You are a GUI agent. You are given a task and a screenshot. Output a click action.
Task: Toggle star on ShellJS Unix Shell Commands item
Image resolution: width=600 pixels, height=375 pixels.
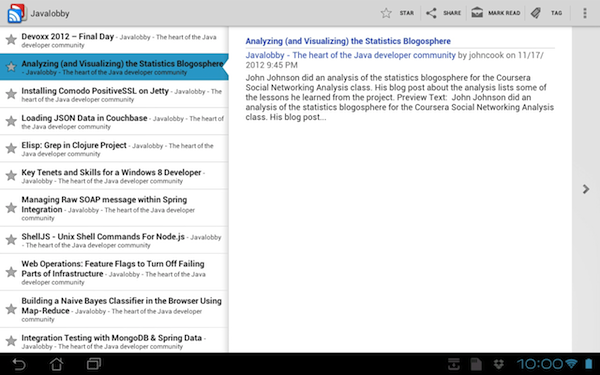click(11, 240)
